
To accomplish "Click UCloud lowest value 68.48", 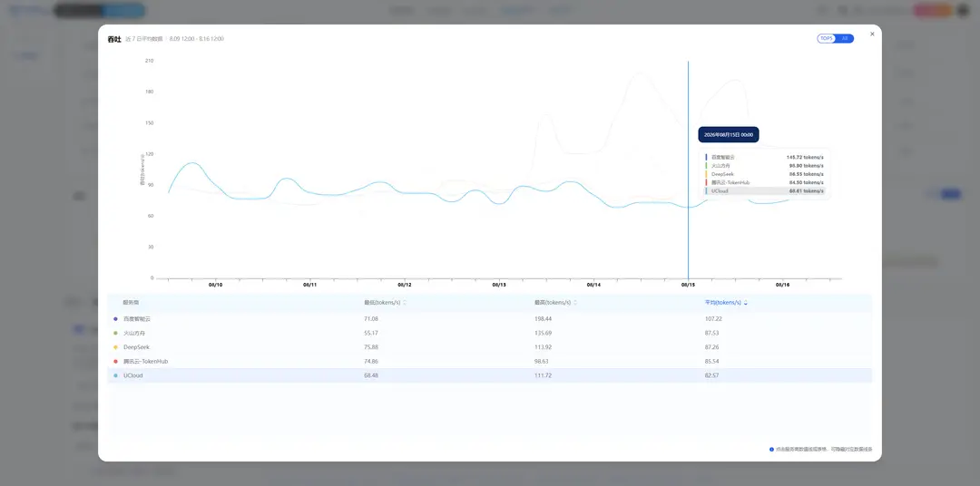I will (371, 375).
